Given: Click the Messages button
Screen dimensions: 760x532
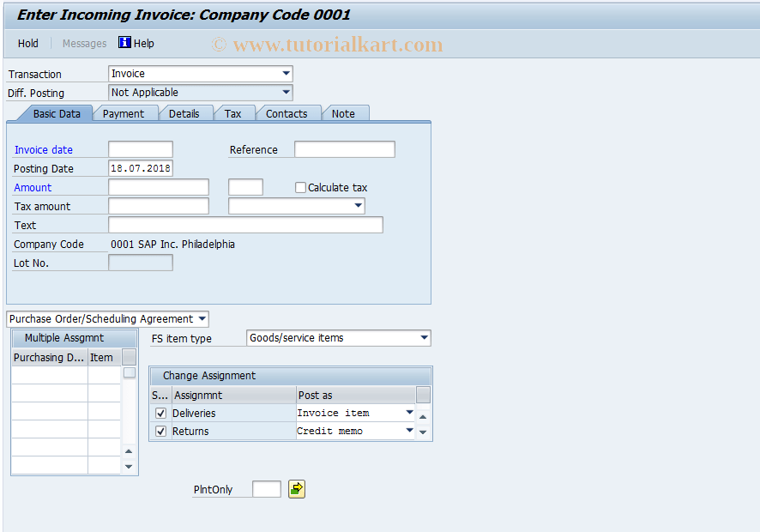Looking at the screenshot, I should [83, 43].
